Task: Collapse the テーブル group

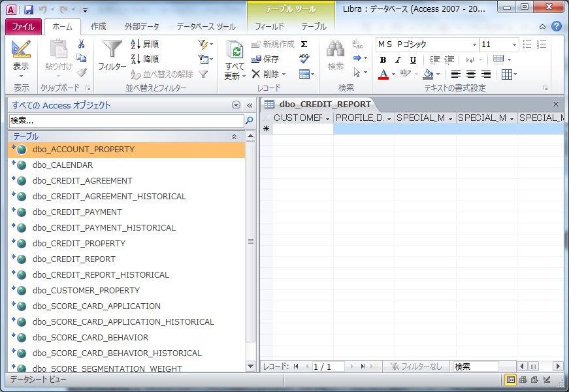Action: 234,137
